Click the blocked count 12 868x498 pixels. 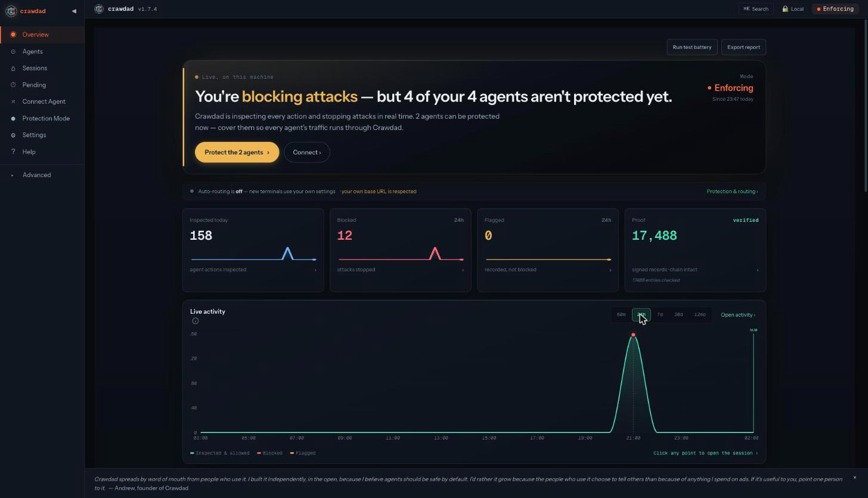click(345, 236)
